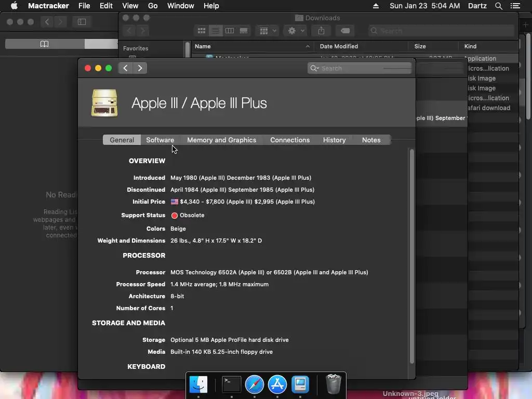Open Mactracker from the Dock
The height and width of the screenshot is (399, 532).
click(x=300, y=384)
